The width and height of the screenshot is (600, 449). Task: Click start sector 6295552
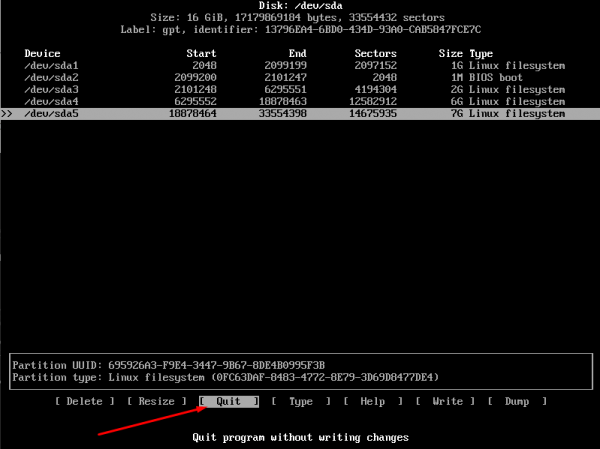coord(195,101)
